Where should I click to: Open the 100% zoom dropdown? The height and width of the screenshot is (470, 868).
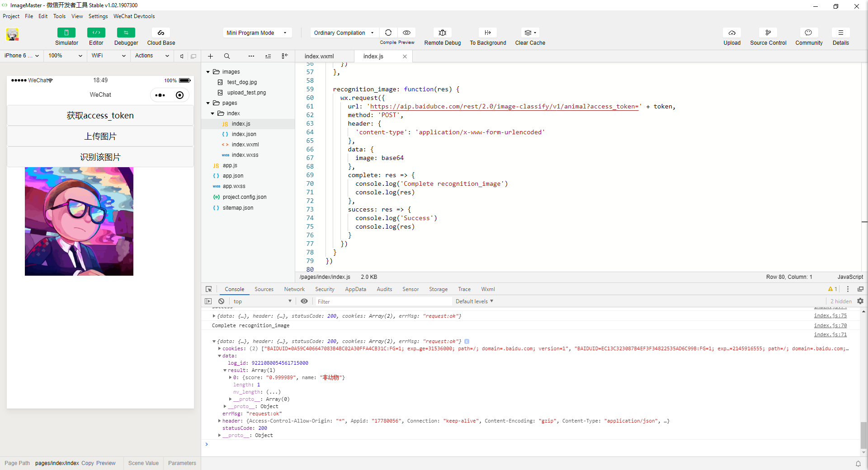click(66, 56)
